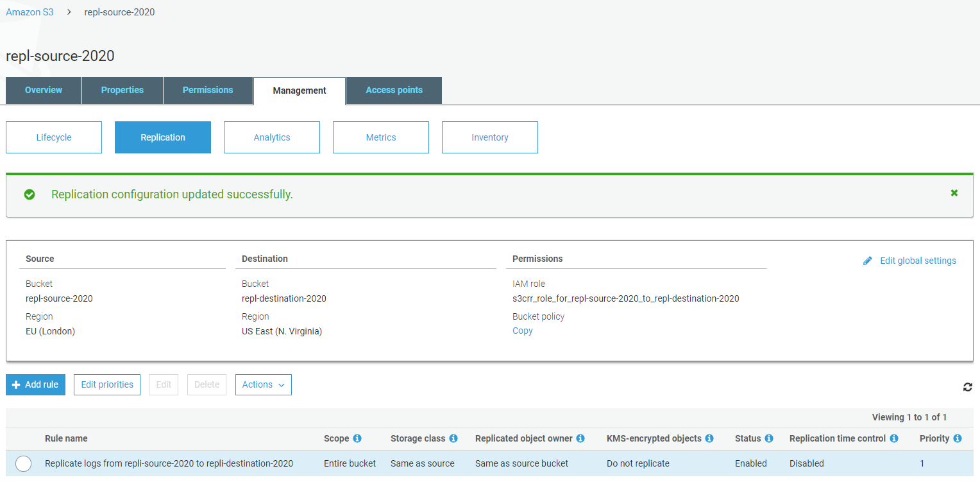Open the Metrics section
Viewport: 980px width, 482px height.
tap(381, 137)
